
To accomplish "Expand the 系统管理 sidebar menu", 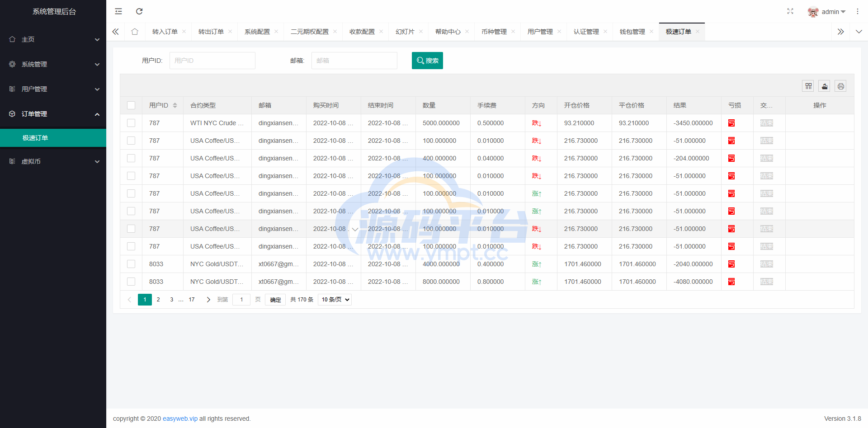I will point(53,64).
